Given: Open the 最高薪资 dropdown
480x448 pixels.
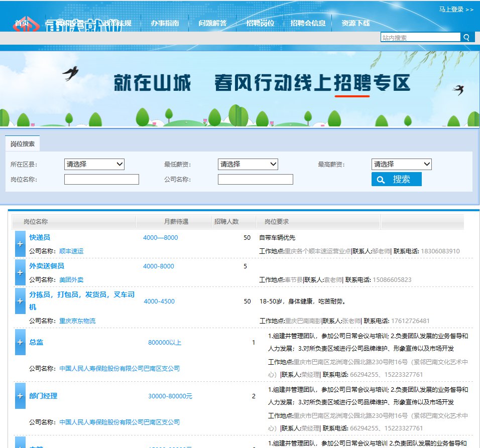Looking at the screenshot, I should (401, 164).
